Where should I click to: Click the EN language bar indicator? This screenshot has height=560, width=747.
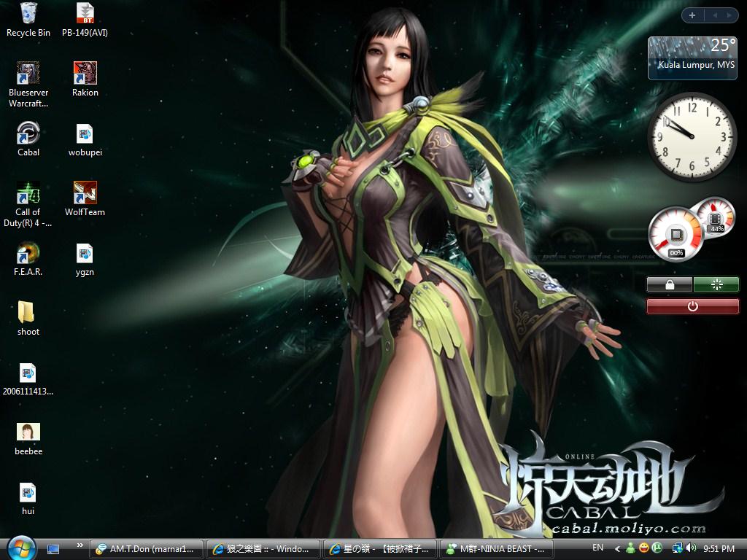pos(598,548)
